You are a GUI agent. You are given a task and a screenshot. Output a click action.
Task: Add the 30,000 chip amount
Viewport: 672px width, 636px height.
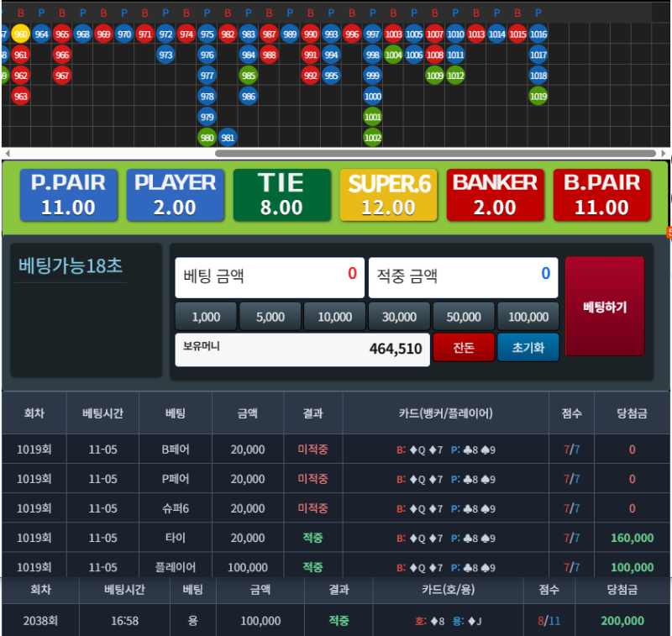tap(399, 317)
